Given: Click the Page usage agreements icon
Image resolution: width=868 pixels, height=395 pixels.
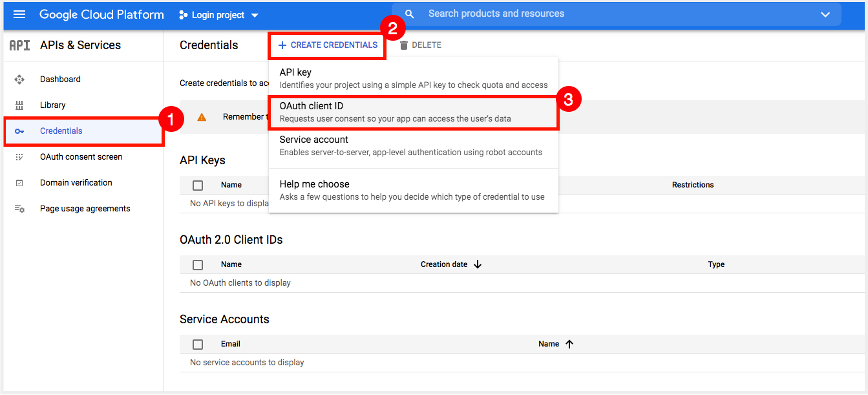Looking at the screenshot, I should [x=19, y=209].
